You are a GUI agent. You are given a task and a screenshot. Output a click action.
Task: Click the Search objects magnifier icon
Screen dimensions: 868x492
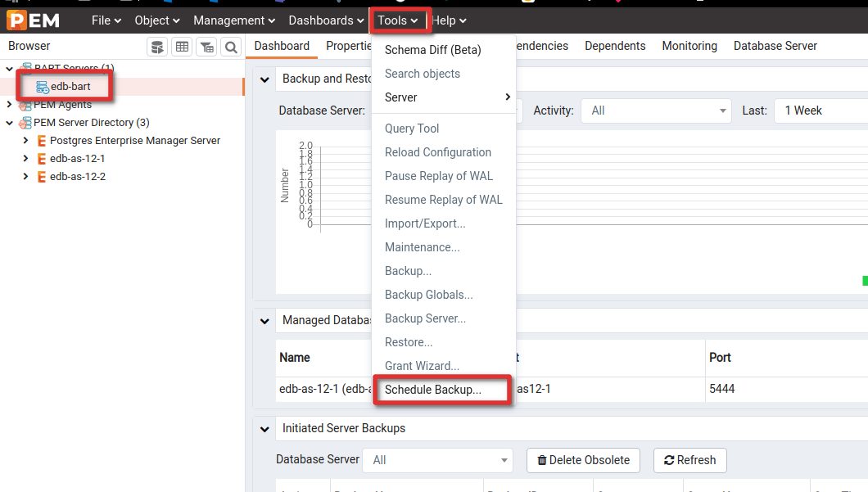click(232, 47)
